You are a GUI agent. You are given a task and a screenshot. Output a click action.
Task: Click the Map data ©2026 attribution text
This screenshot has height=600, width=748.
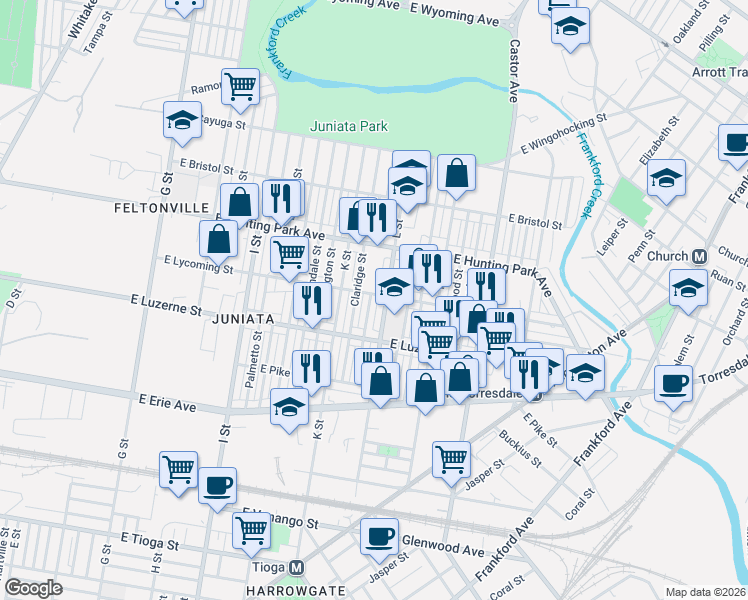pyautogui.click(x=706, y=593)
